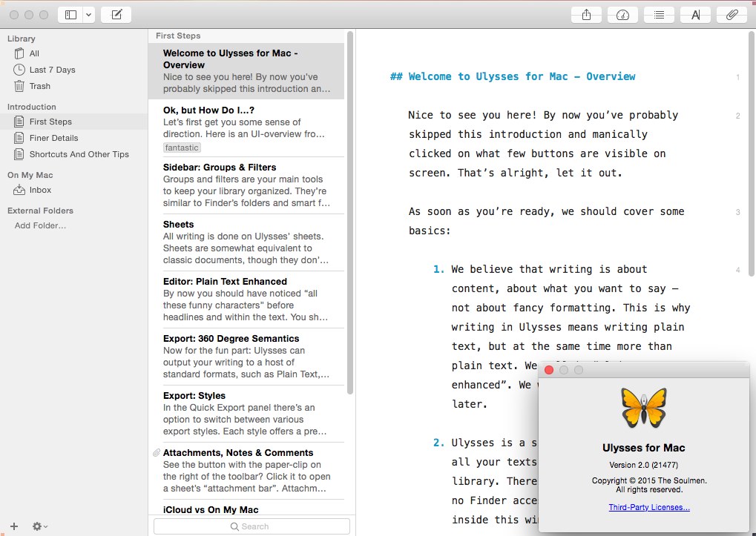
Task: Click Add Folder… under External Folders
Action: 40,225
